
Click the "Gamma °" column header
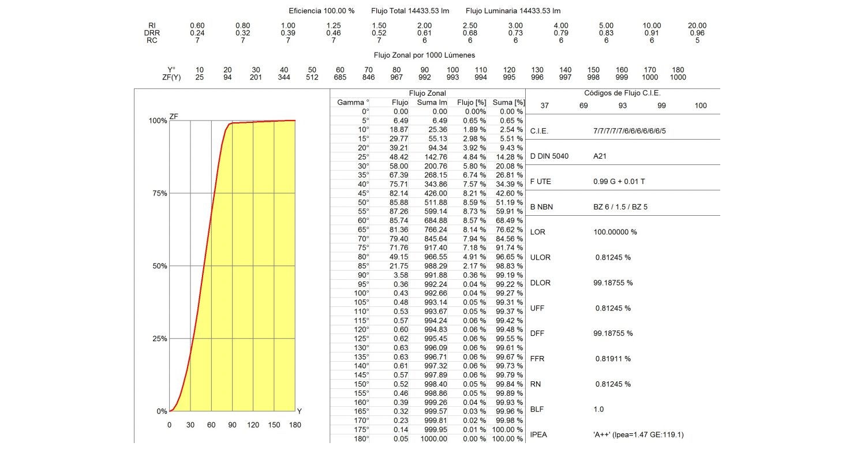click(353, 103)
